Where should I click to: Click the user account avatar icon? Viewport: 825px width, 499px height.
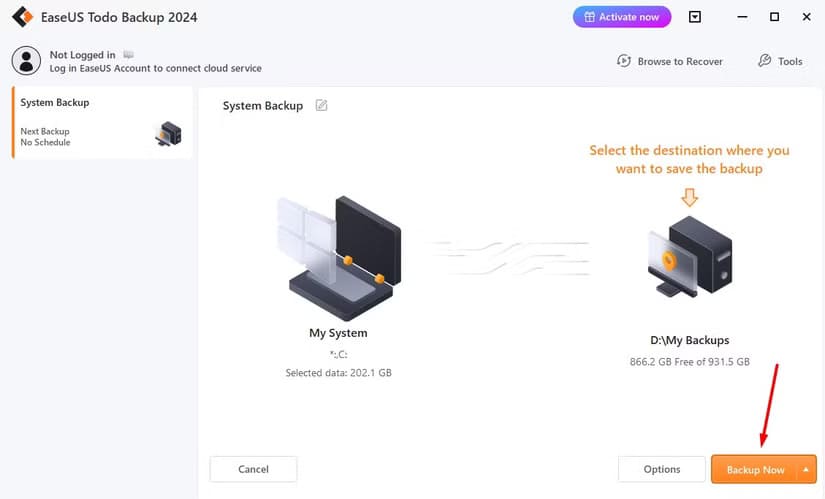pyautogui.click(x=26, y=61)
